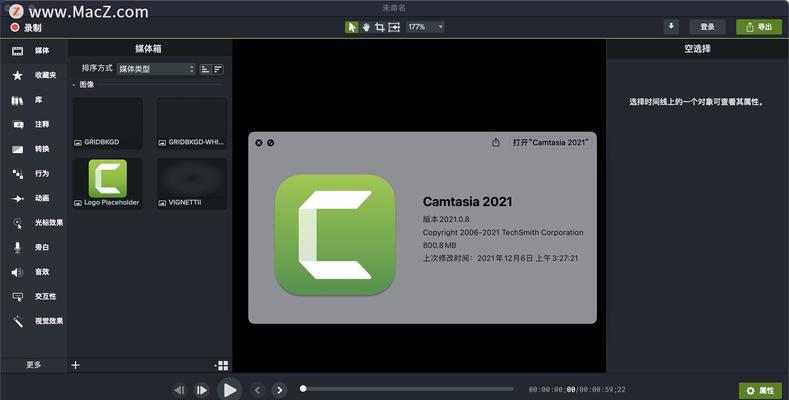This screenshot has height=400, width=789.
Task: Open the 交互性 Interactivity tab
Action: click(33, 296)
